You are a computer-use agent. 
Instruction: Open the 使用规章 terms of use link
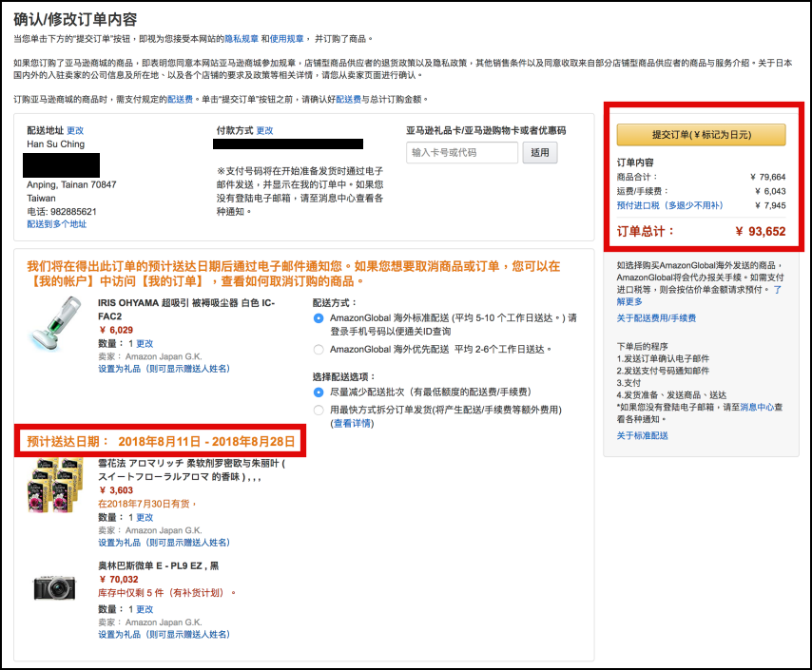click(286, 39)
